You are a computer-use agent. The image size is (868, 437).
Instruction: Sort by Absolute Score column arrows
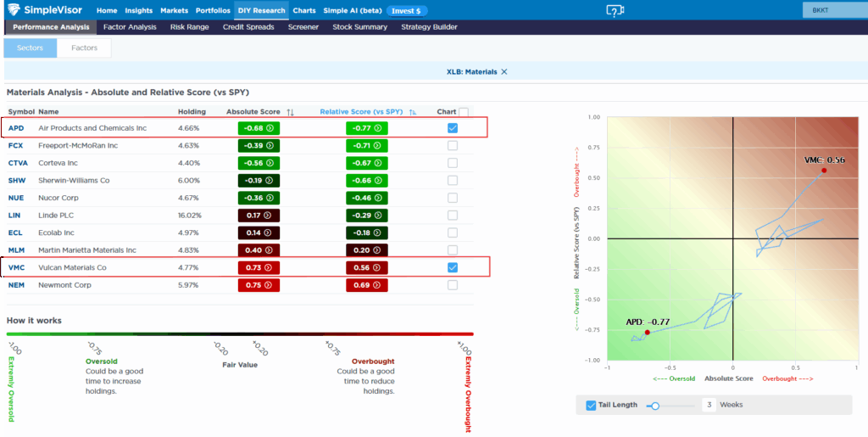291,112
